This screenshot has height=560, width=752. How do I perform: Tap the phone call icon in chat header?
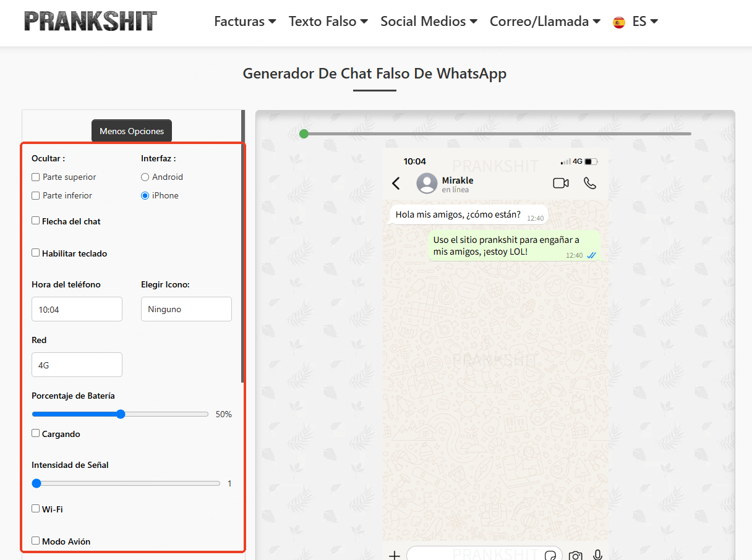click(x=590, y=183)
